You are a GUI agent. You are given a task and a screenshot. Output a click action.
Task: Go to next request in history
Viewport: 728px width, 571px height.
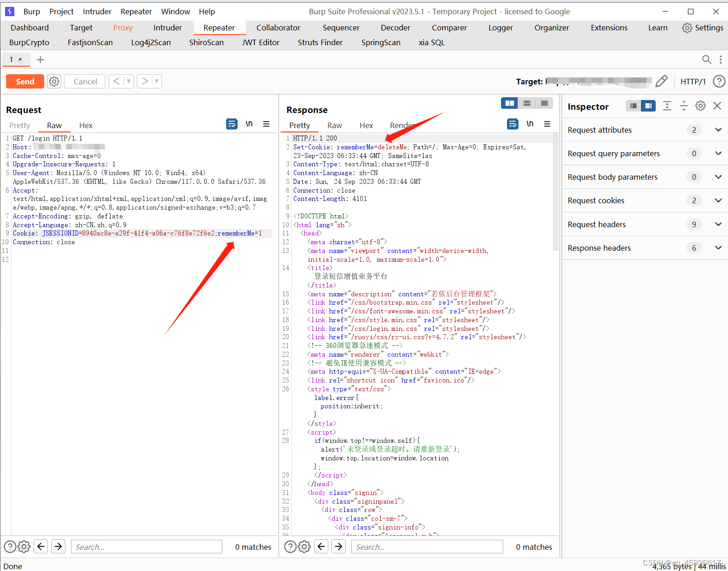(145, 82)
